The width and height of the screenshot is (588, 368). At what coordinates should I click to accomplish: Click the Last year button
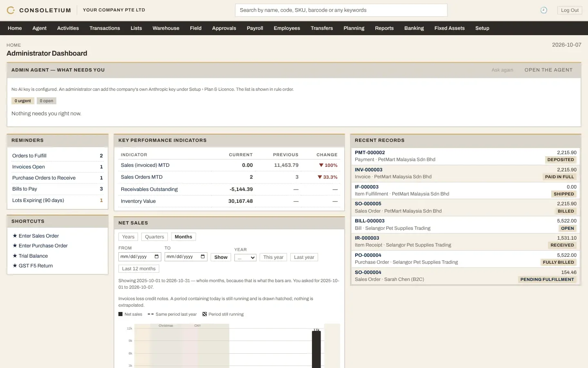coord(304,257)
